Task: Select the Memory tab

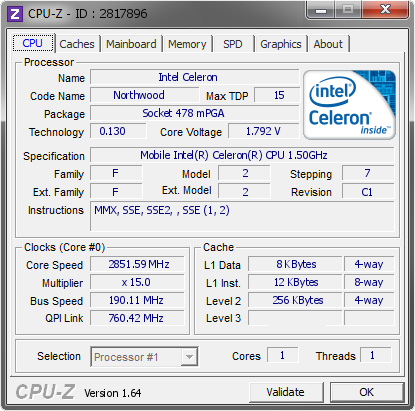Action: pyautogui.click(x=187, y=44)
